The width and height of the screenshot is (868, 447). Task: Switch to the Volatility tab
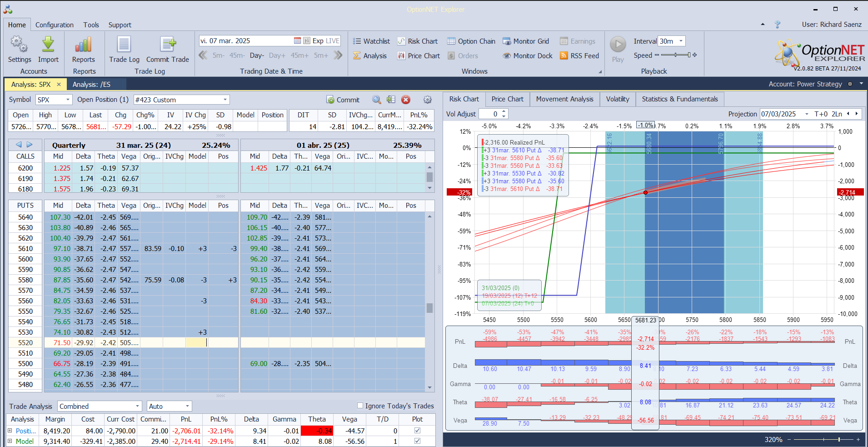[x=618, y=99]
